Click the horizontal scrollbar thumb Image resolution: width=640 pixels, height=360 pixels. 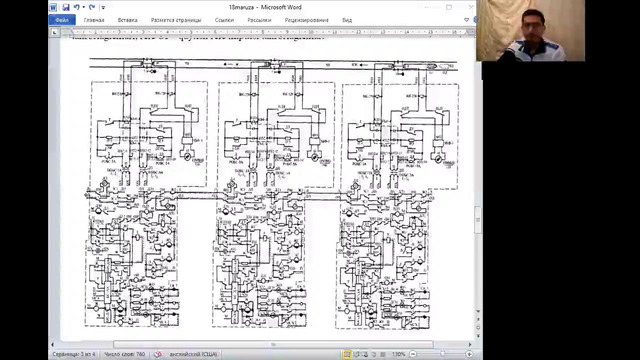(x=273, y=344)
